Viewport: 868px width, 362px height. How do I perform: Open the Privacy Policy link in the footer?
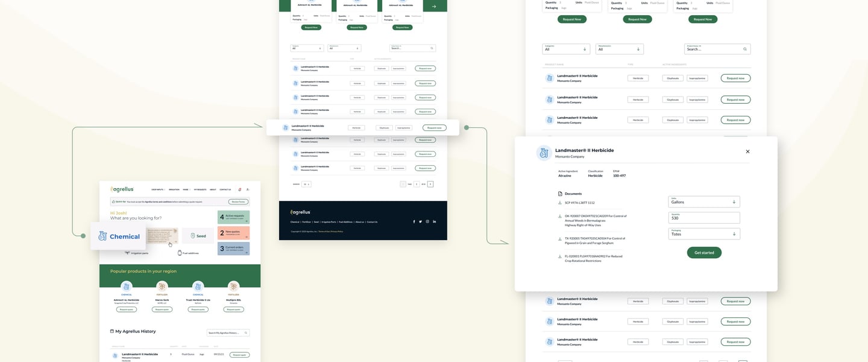coord(337,231)
